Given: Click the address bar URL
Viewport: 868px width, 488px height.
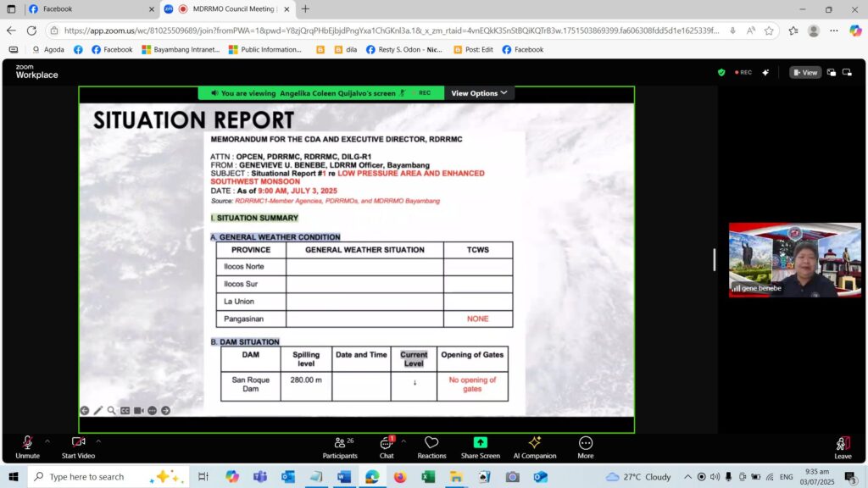Looking at the screenshot, I should [x=392, y=30].
